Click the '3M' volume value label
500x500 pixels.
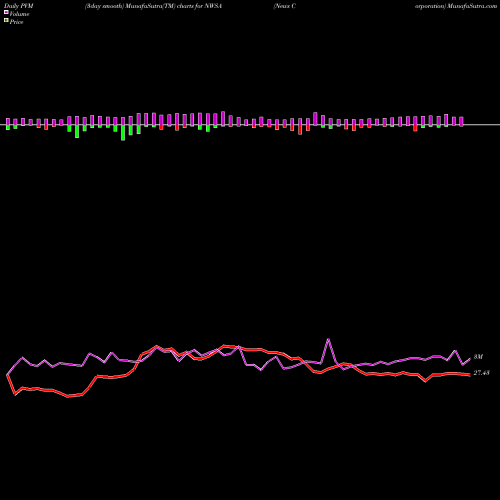pyautogui.click(x=478, y=357)
